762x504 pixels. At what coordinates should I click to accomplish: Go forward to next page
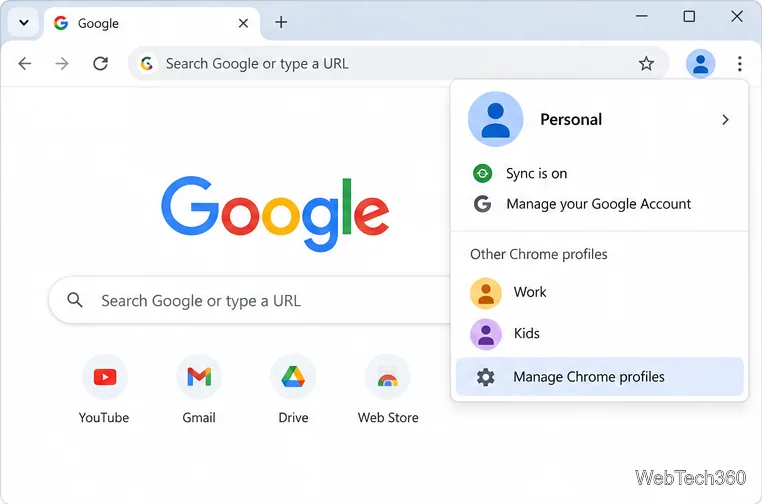tap(62, 63)
